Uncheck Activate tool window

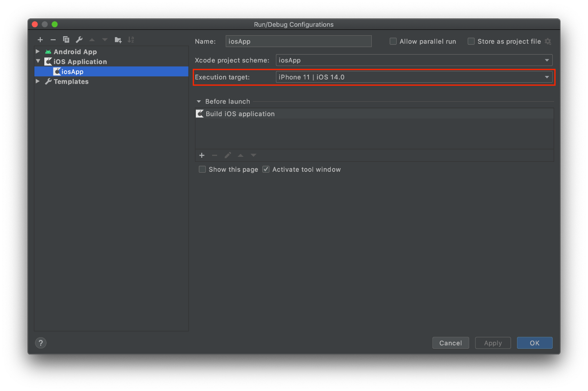(266, 170)
